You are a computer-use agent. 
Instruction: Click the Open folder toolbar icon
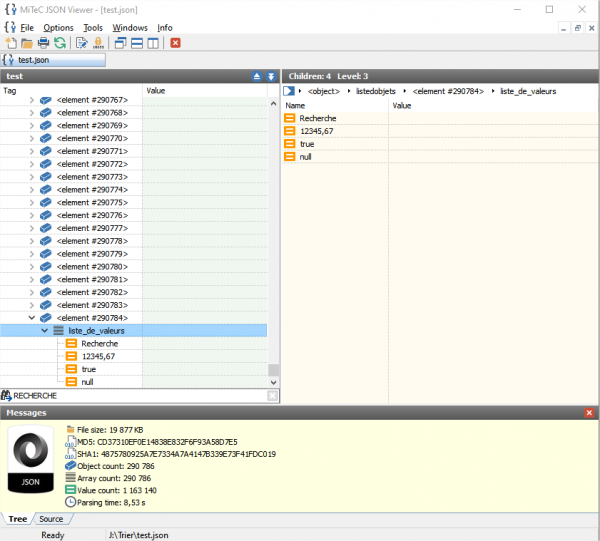27,43
